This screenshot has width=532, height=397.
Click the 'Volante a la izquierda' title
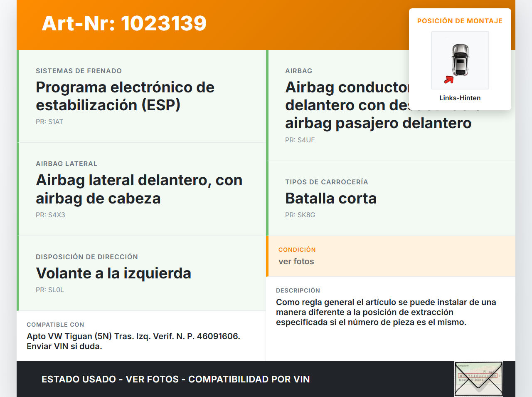(x=113, y=273)
